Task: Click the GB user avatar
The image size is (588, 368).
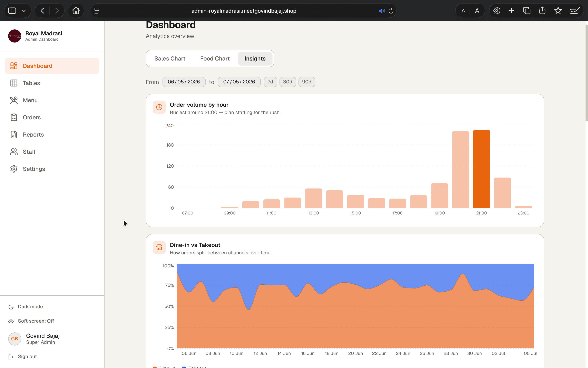Action: tap(14, 339)
